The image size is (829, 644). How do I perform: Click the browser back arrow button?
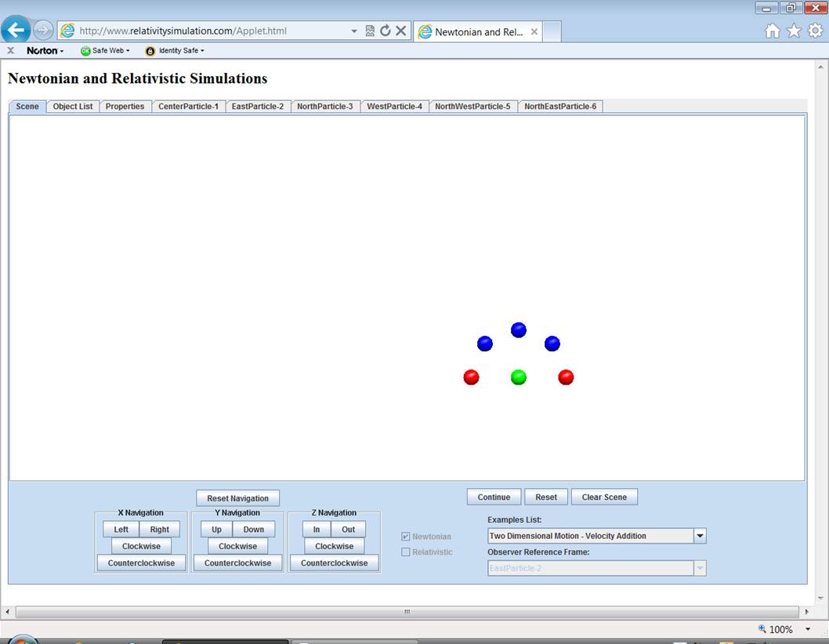16,31
